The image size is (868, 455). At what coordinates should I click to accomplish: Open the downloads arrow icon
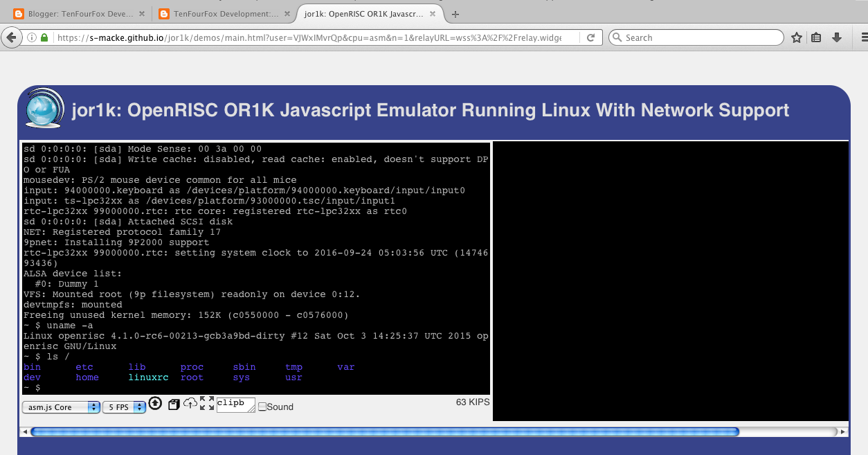point(836,38)
